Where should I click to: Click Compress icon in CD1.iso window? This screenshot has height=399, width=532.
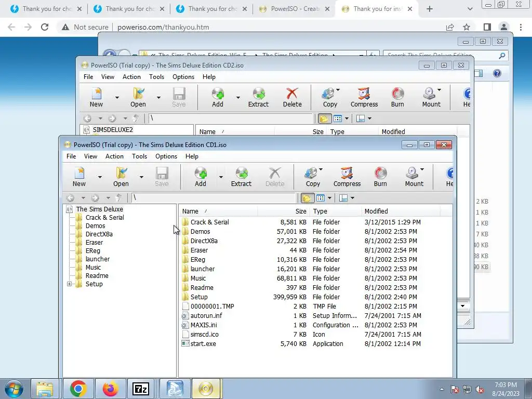click(347, 177)
